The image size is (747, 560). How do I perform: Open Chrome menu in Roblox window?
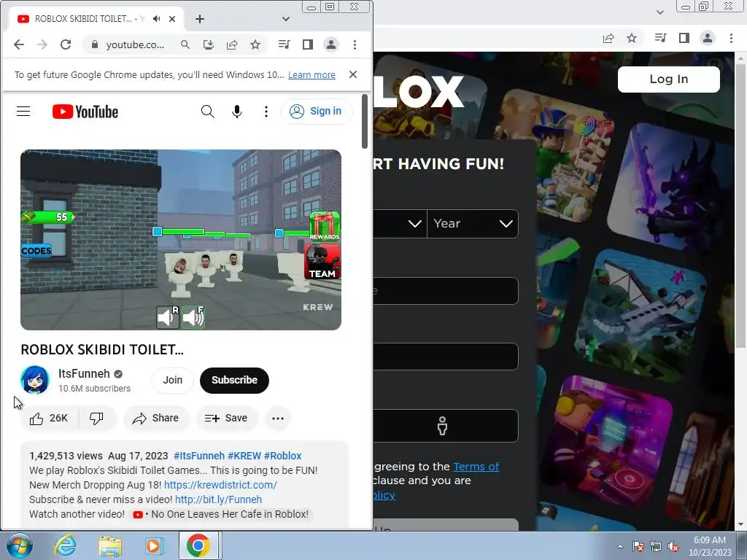[x=731, y=38]
